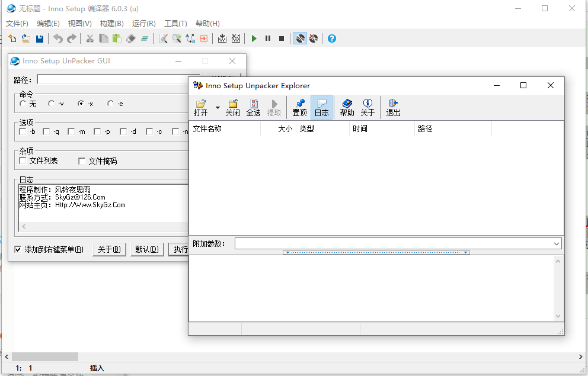Viewport: 588px width, 376px height.
Task: Sort by the 文件名称 column header
Action: (x=225, y=129)
